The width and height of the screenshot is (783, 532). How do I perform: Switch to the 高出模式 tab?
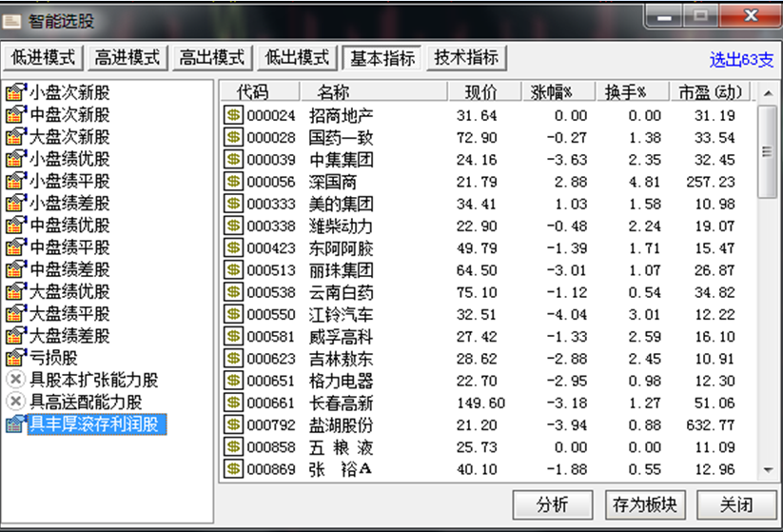pos(212,58)
